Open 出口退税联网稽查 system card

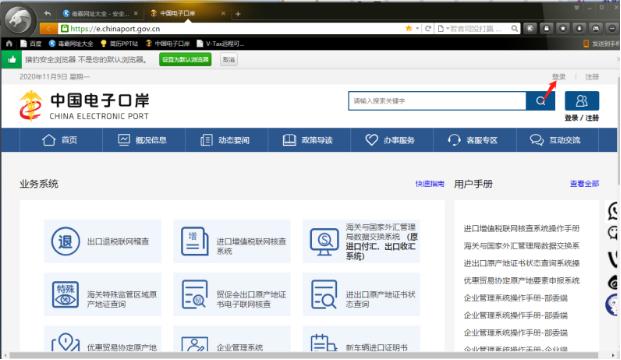click(x=103, y=241)
